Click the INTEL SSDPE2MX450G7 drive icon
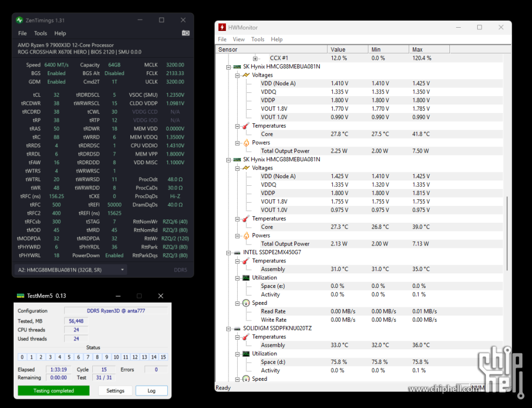532x408 pixels. pos(237,253)
